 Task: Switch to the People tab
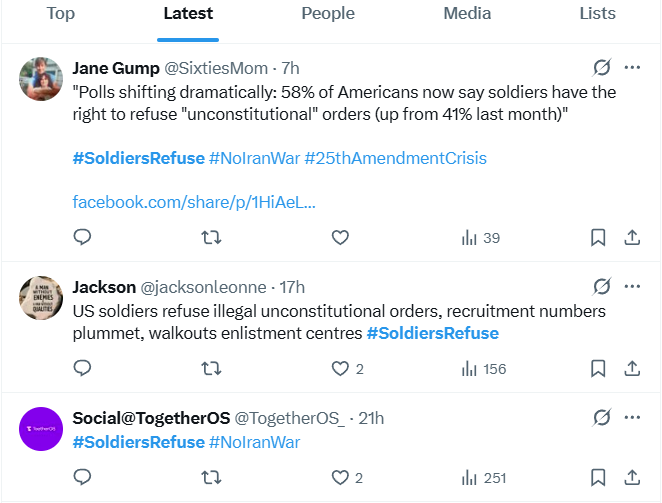coord(328,14)
